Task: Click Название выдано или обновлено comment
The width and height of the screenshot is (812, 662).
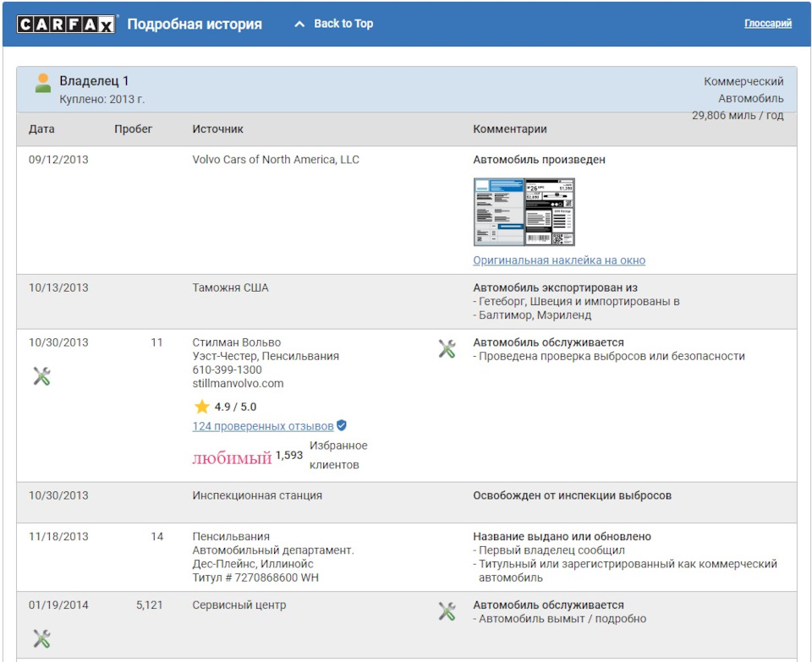Action: pos(562,536)
